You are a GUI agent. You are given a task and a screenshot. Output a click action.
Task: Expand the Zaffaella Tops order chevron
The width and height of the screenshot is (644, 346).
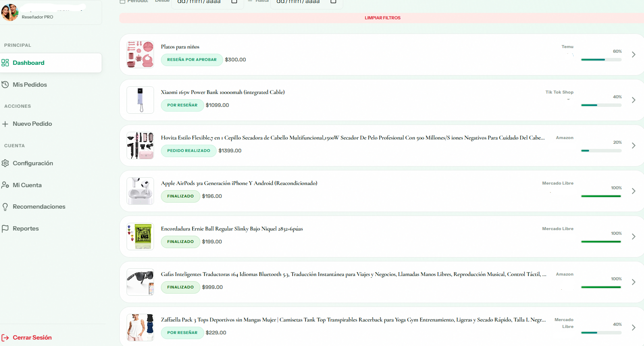point(634,328)
